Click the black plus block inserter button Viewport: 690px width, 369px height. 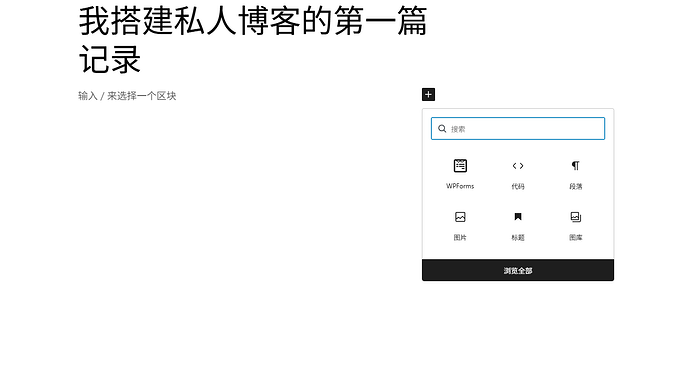click(x=428, y=95)
